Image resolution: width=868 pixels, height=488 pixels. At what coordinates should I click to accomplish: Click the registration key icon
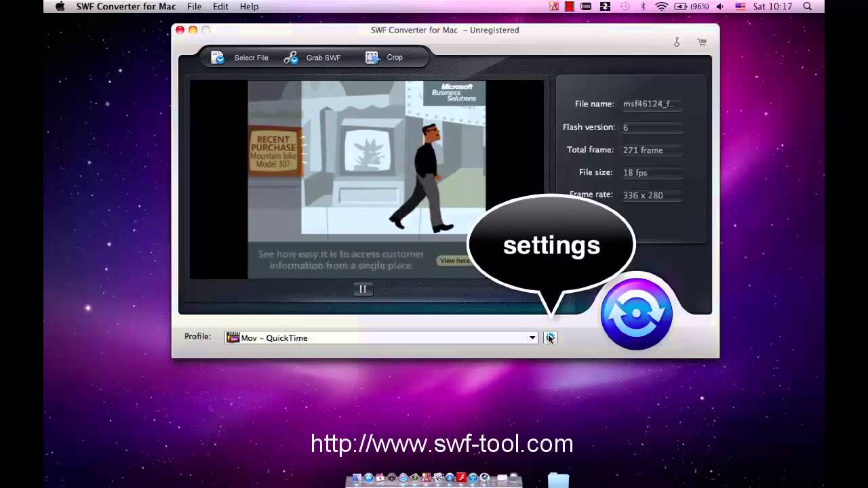tap(677, 42)
